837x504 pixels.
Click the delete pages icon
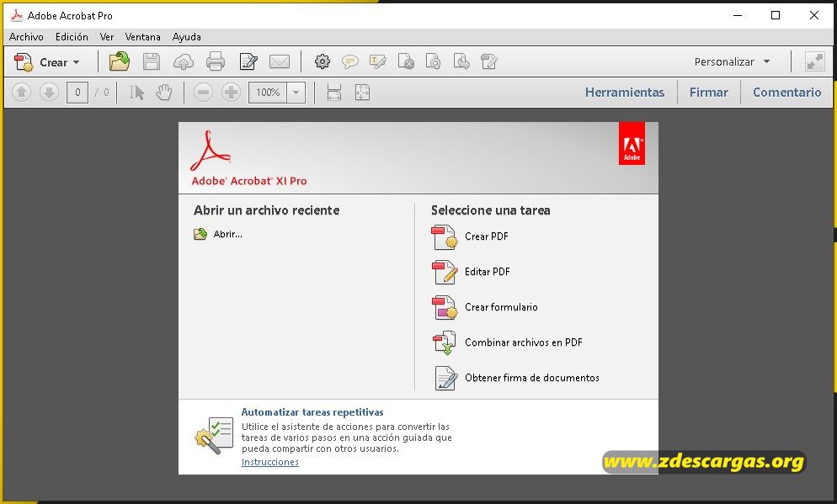(406, 61)
